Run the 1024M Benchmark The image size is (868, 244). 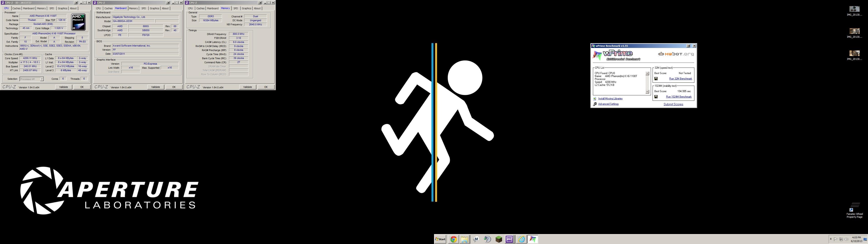(679, 97)
